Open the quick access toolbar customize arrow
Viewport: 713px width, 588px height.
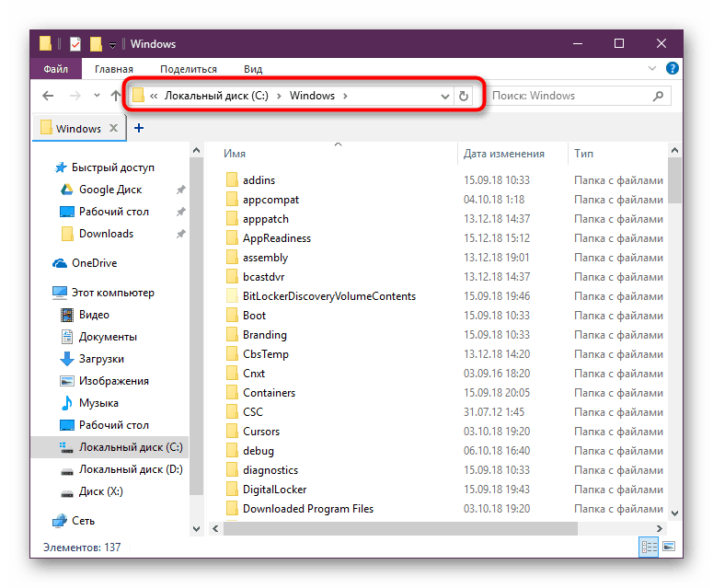point(112,44)
